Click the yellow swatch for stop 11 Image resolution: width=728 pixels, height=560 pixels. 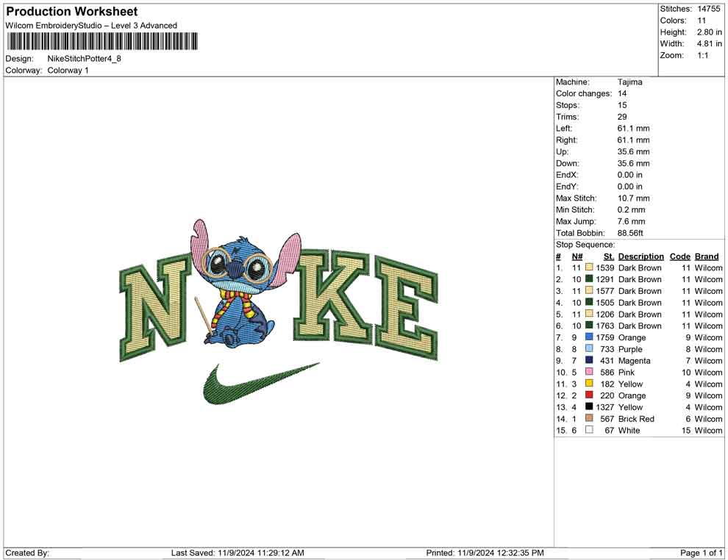589,383
